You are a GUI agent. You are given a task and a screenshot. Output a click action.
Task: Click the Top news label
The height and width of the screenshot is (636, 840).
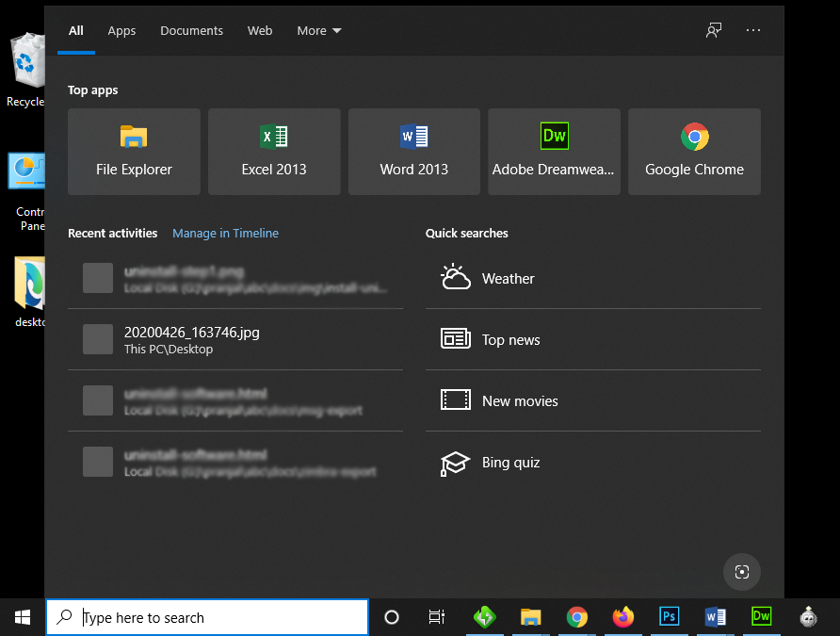click(x=511, y=340)
